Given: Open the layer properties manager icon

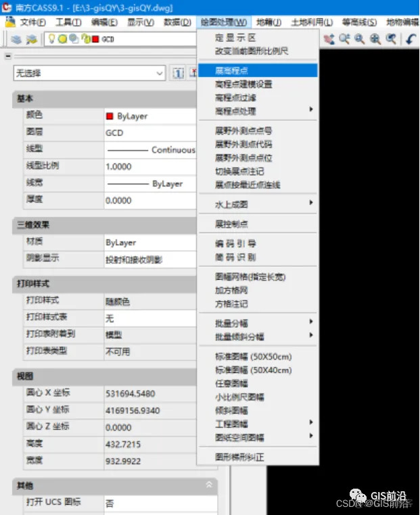Looking at the screenshot, I should tap(16, 39).
